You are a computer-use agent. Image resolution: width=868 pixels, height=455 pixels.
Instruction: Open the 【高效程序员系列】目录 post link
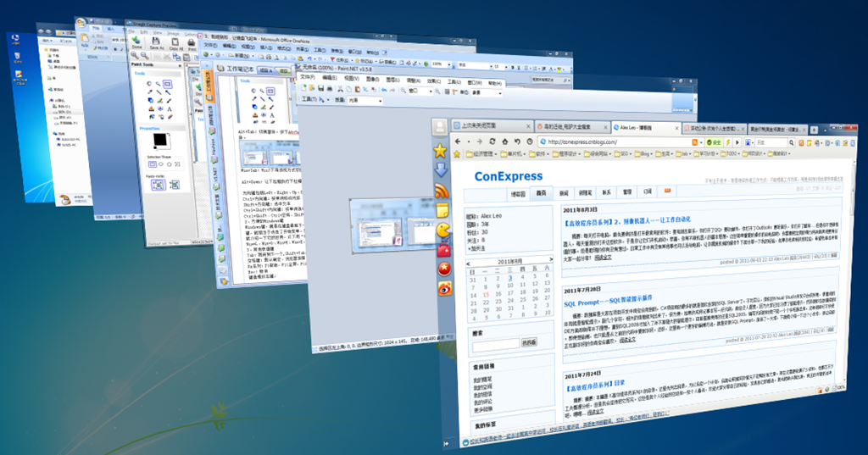tap(594, 386)
